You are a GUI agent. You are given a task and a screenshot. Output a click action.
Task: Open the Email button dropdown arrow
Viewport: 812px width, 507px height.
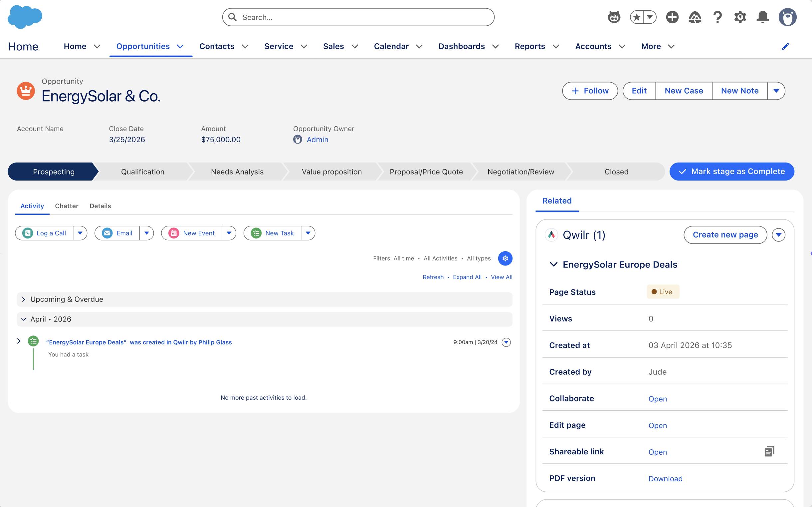coord(147,233)
